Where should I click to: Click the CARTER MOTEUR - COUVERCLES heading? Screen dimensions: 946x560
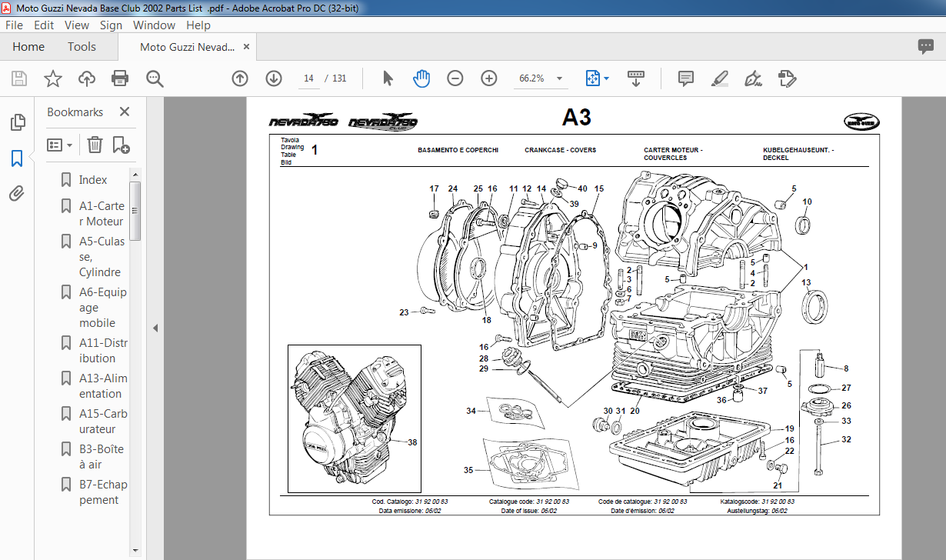pyautogui.click(x=673, y=154)
